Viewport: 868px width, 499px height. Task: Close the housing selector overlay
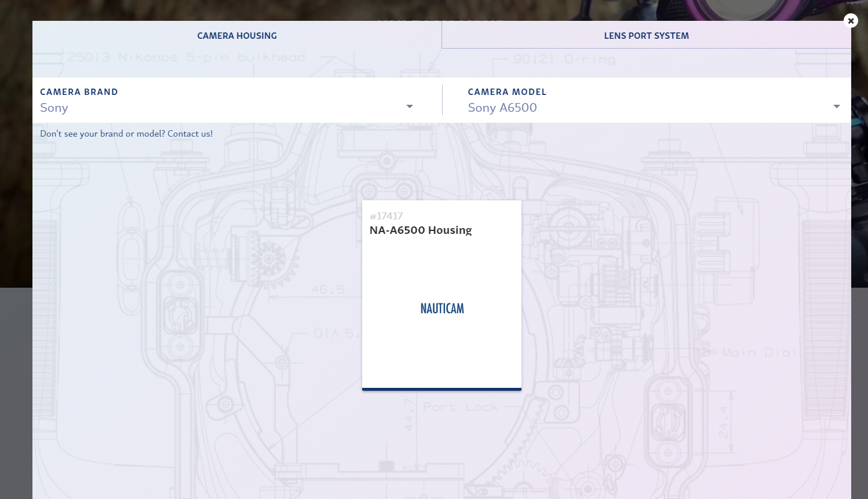point(851,21)
